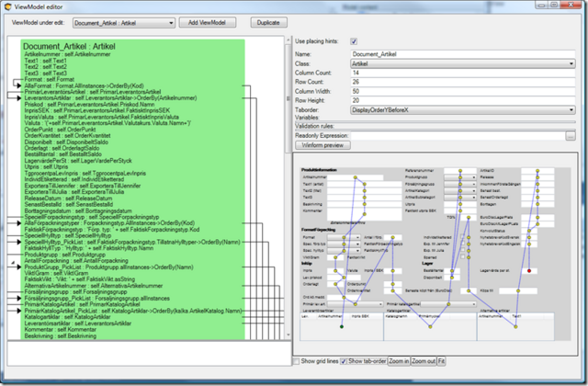This screenshot has width=588, height=386.
Task: Toggle the Show grid lines checkbox
Action: pyautogui.click(x=296, y=361)
